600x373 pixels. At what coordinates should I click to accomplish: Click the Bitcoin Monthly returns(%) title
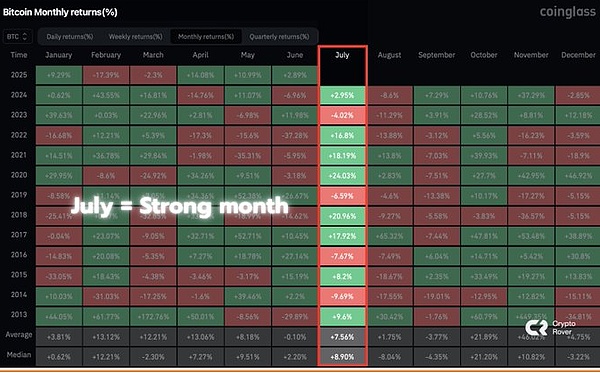pos(60,12)
